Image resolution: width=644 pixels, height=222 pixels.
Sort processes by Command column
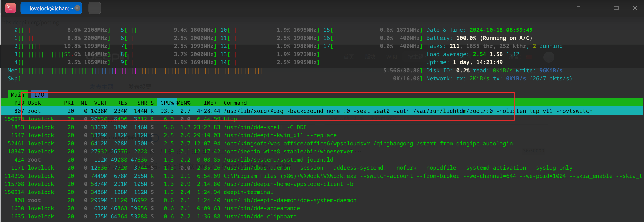pos(235,103)
